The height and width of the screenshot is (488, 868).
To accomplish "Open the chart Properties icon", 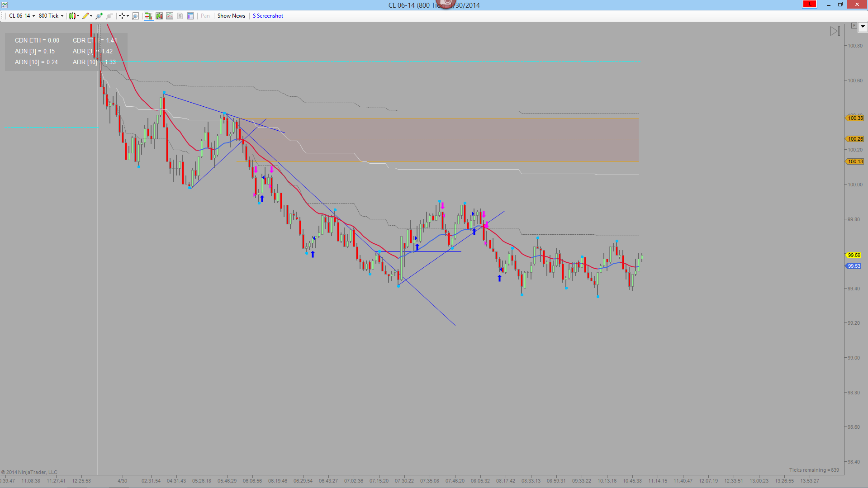I will (x=190, y=16).
